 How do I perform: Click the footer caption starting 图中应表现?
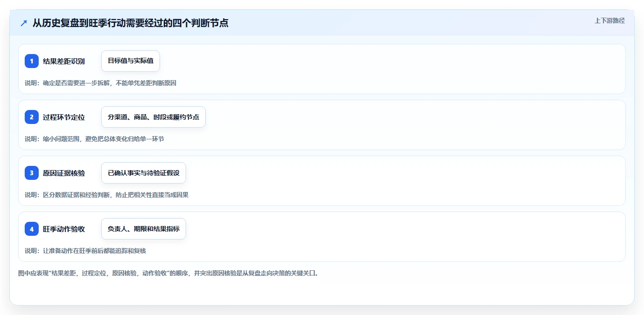click(x=168, y=273)
